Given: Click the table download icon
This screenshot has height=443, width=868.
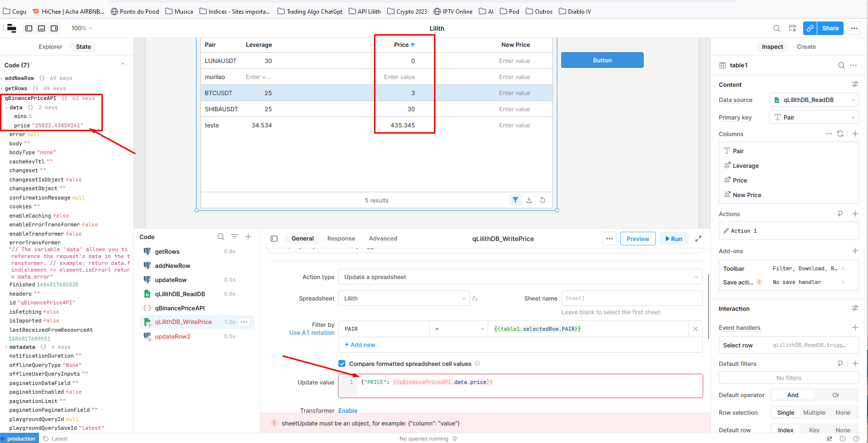Looking at the screenshot, I should point(529,200).
